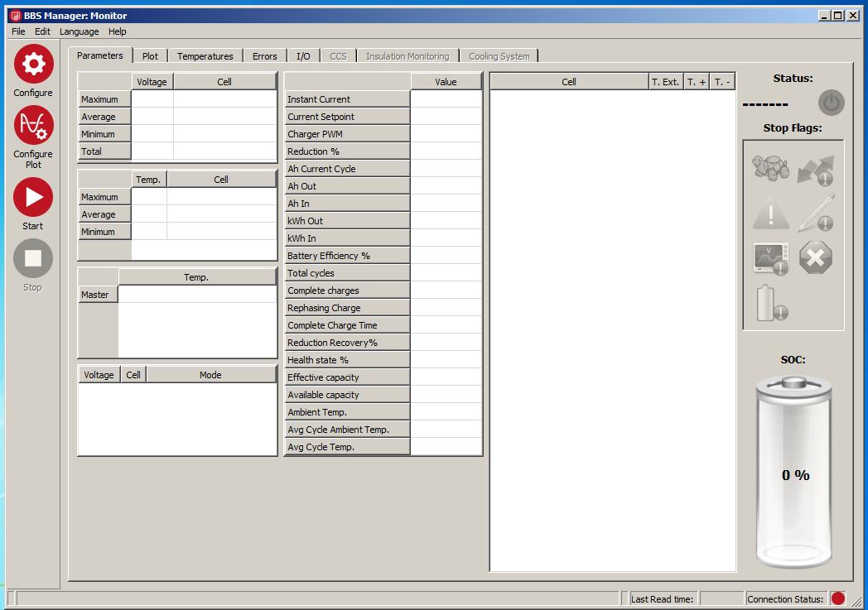Open the Edit menu
868x610 pixels.
(x=42, y=31)
